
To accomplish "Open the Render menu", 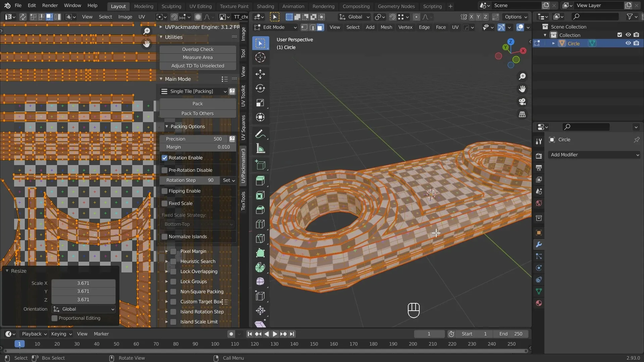I will click(50, 5).
